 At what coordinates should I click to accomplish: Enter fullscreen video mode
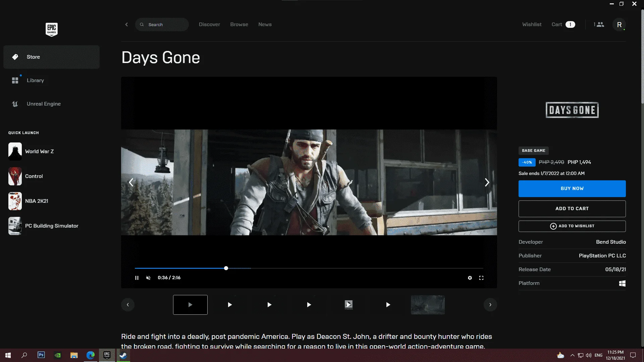[481, 278]
